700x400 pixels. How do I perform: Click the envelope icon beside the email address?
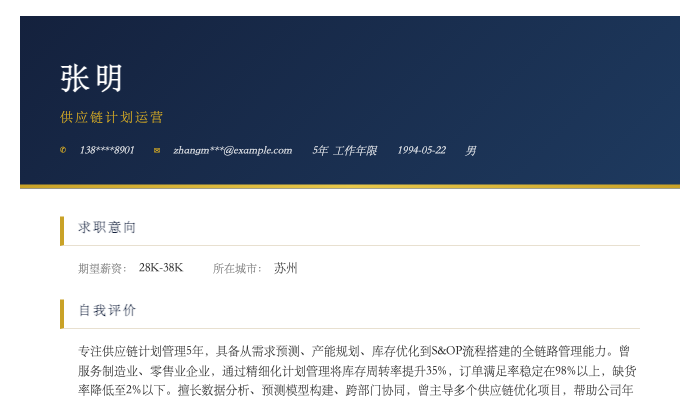point(157,150)
